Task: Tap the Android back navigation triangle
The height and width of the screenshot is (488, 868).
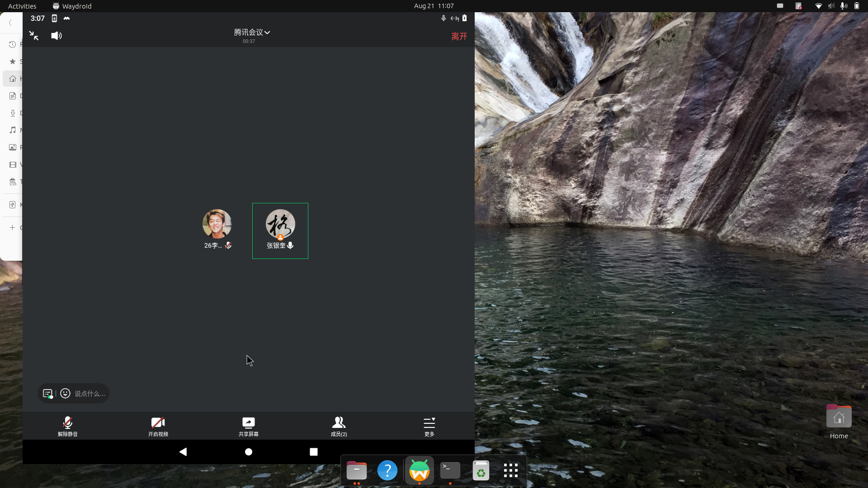Action: [x=183, y=452]
